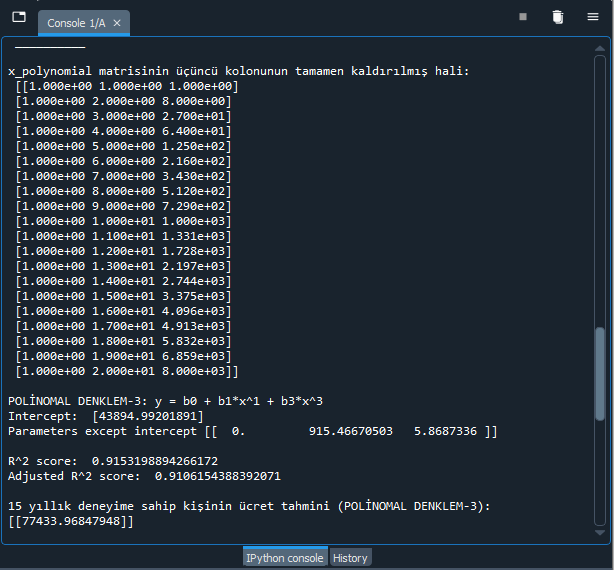
Task: Click the scrollbar up arrow
Action: 600,49
